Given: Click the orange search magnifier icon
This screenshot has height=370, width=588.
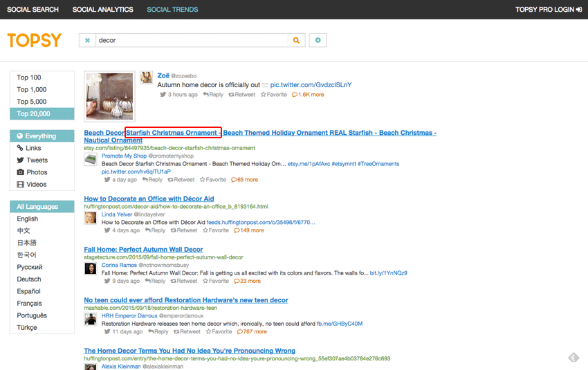Looking at the screenshot, I should coord(296,40).
